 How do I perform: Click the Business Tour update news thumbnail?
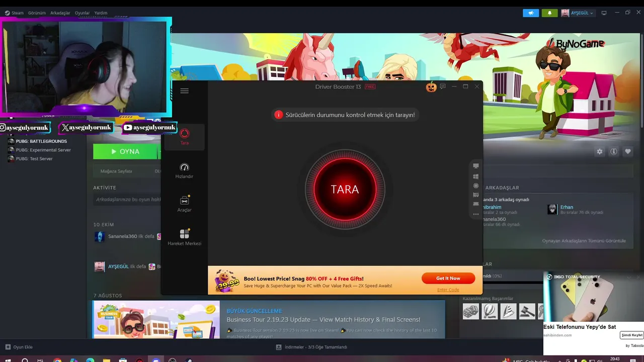(156, 319)
